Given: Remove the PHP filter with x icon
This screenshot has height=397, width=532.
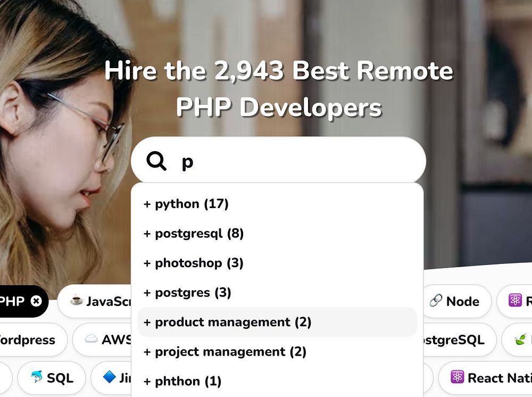Looking at the screenshot, I should coord(36,301).
